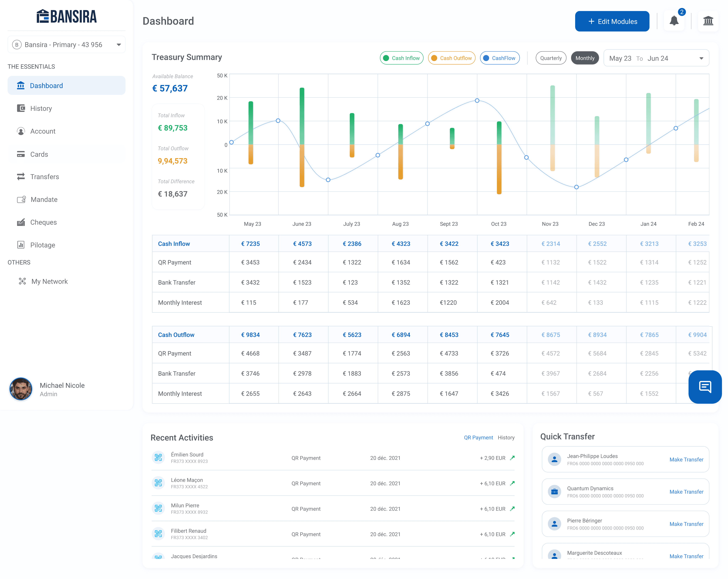Click Total Outflow 9,94,573

click(x=172, y=161)
